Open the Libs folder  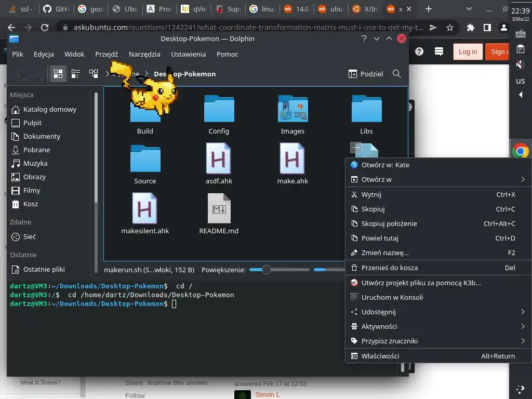(366, 115)
